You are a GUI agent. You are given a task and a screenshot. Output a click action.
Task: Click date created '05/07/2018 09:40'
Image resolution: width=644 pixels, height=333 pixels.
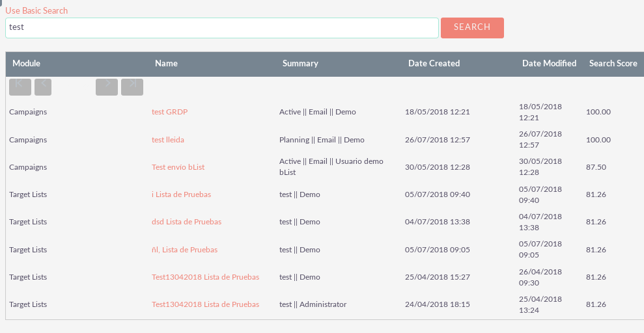[437, 194]
